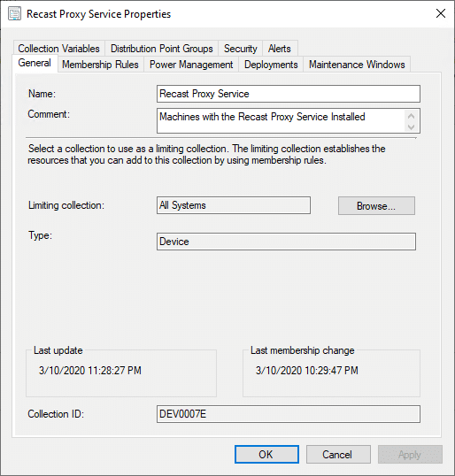This screenshot has height=476, width=455.
Task: Browse for a limiting collection
Action: click(376, 206)
